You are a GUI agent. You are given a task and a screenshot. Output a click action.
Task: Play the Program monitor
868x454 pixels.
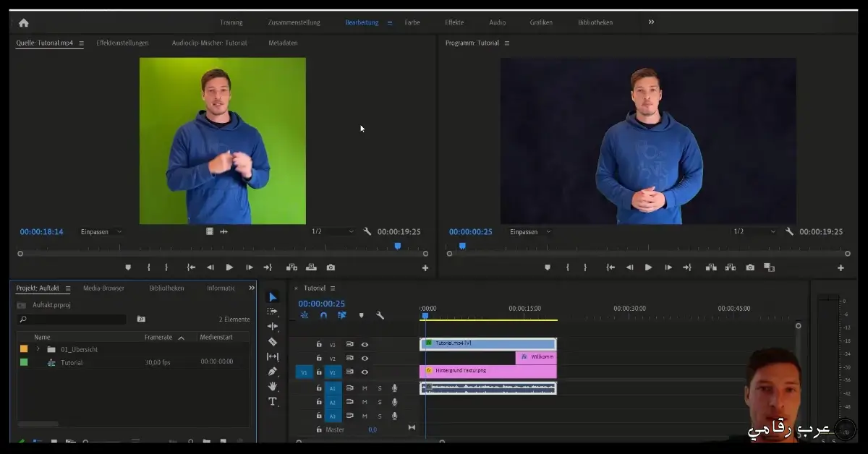pyautogui.click(x=648, y=267)
